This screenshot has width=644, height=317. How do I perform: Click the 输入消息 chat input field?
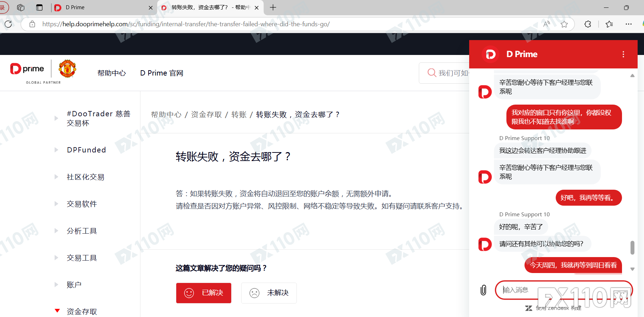click(x=564, y=290)
